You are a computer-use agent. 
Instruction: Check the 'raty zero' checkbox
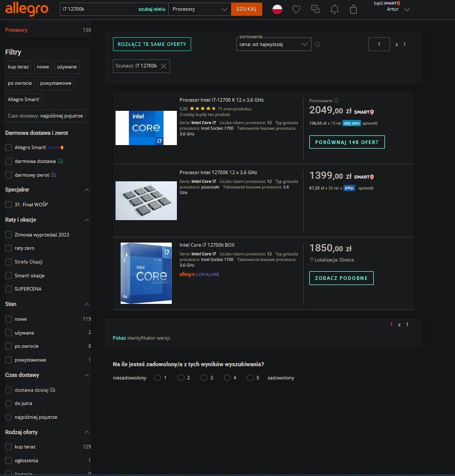click(x=9, y=248)
